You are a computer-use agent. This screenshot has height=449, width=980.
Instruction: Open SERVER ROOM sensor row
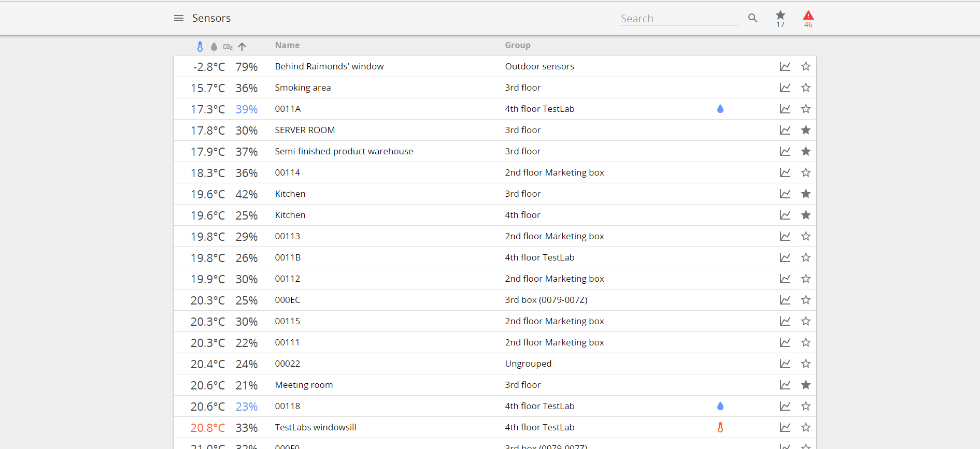(495, 130)
